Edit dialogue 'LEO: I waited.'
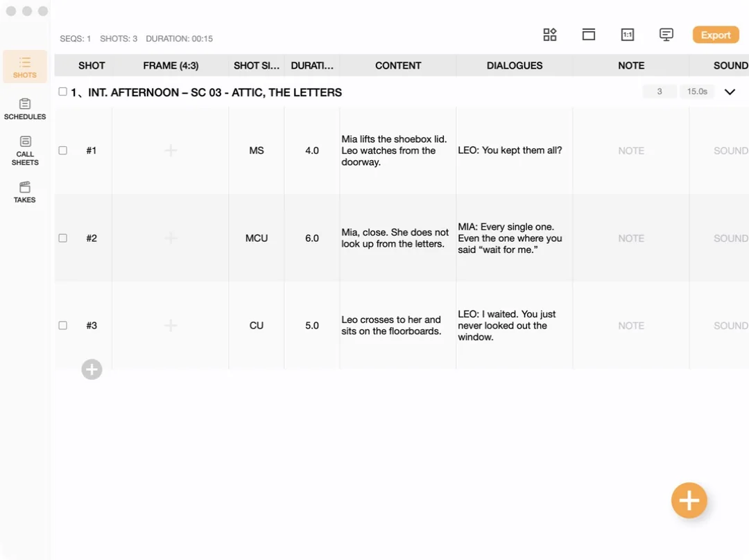749x560 pixels. pos(507,325)
